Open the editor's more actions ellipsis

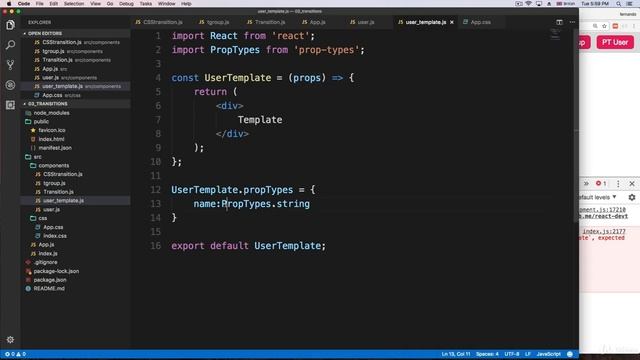point(572,22)
